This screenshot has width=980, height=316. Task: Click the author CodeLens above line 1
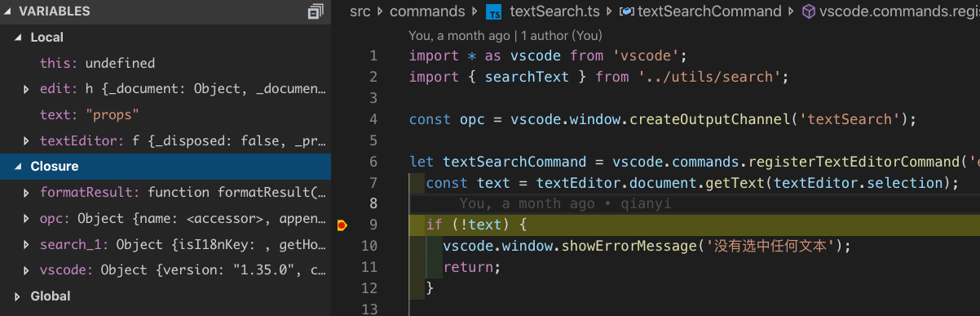click(505, 36)
